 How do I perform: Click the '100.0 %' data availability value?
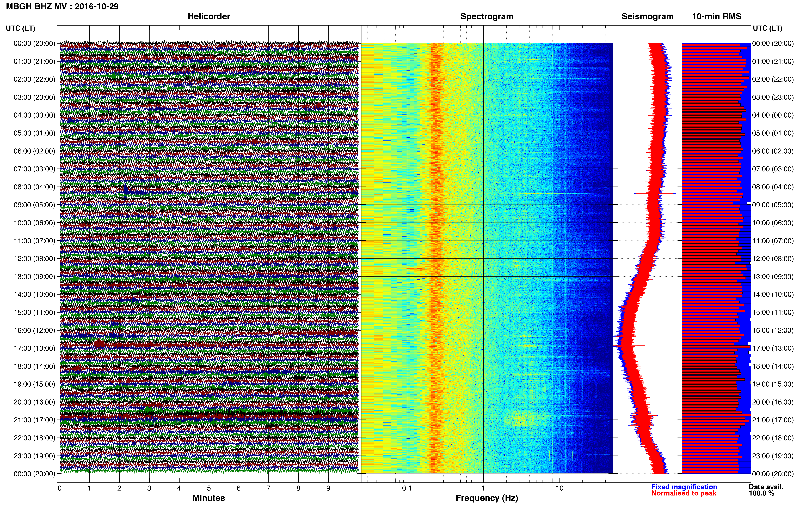(x=762, y=493)
